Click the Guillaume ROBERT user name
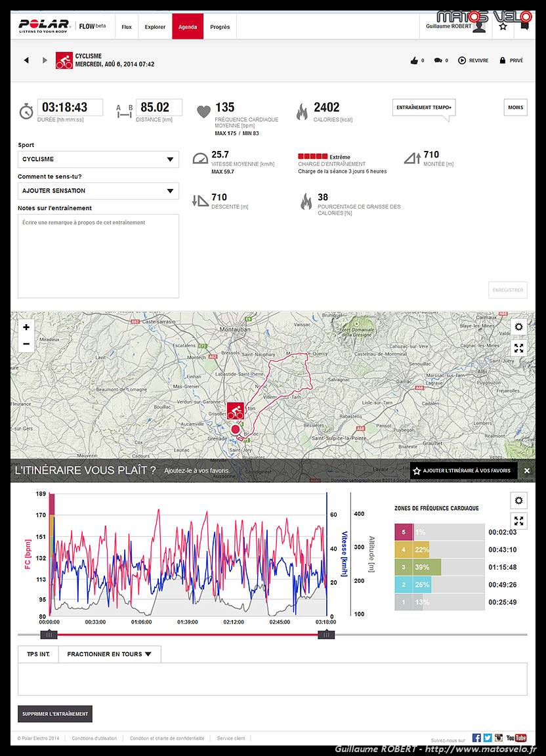546x756 pixels. click(448, 26)
